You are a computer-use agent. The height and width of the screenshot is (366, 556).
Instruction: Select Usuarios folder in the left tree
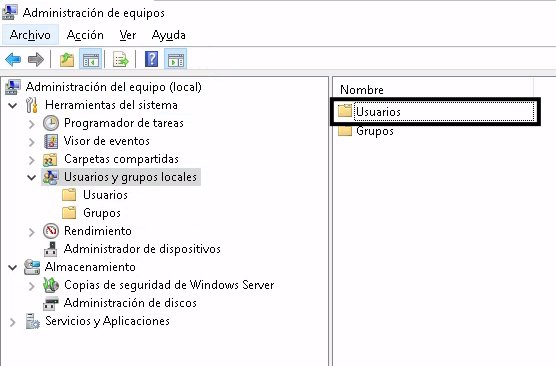pyautogui.click(x=105, y=195)
